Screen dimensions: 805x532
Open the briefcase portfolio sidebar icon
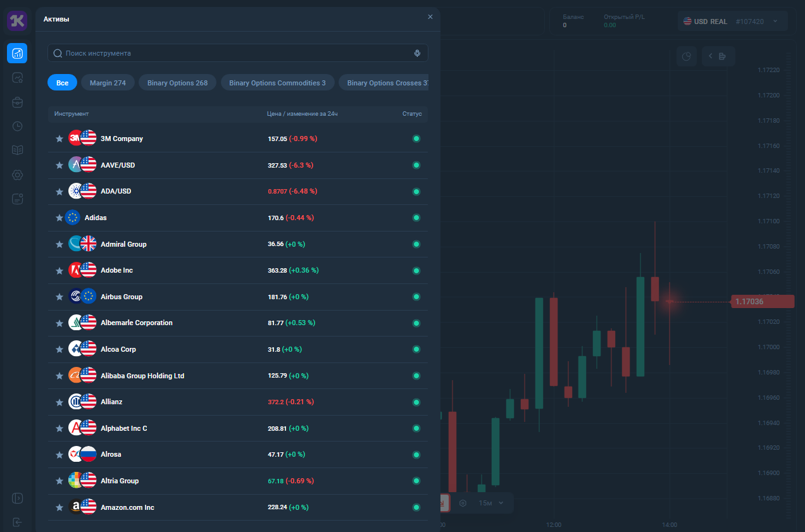tap(18, 102)
